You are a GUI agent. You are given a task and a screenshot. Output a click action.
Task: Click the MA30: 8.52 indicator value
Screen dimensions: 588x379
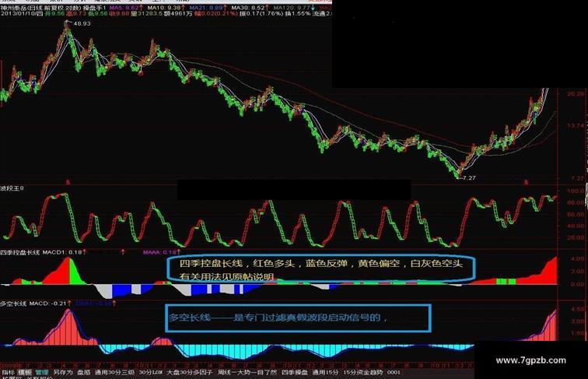pos(250,8)
